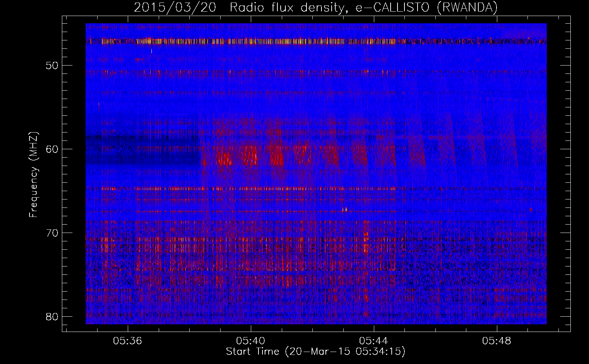Click the 80 MHz frequency tick label

tap(52, 316)
